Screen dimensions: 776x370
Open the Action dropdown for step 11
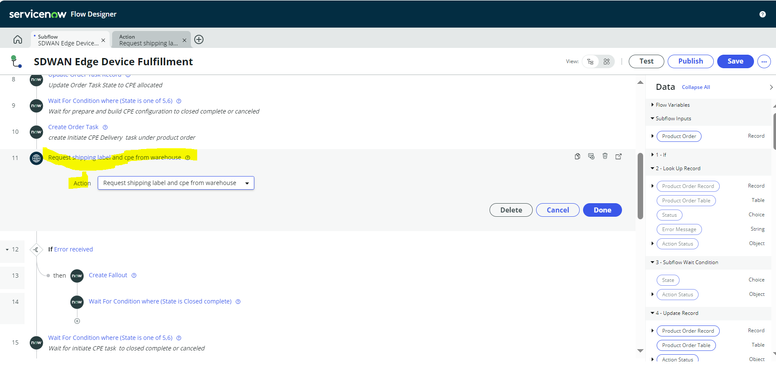[x=176, y=183]
